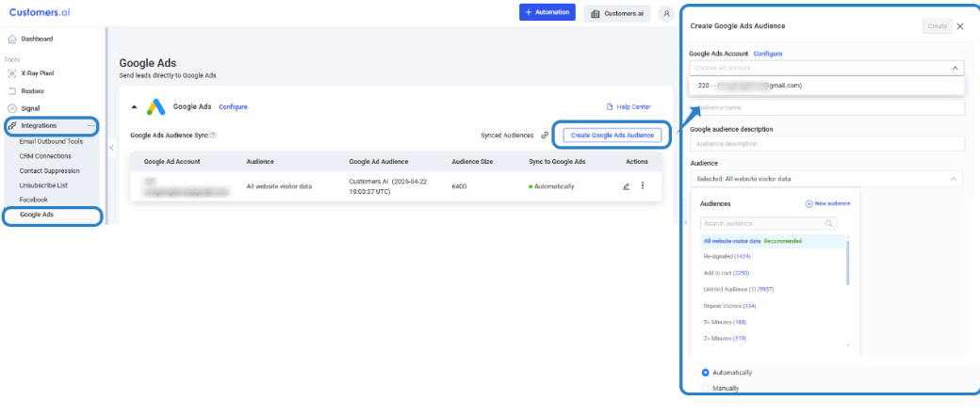The width and height of the screenshot is (980, 417).
Task: Open the Choose ad account dropdown
Action: pos(827,68)
